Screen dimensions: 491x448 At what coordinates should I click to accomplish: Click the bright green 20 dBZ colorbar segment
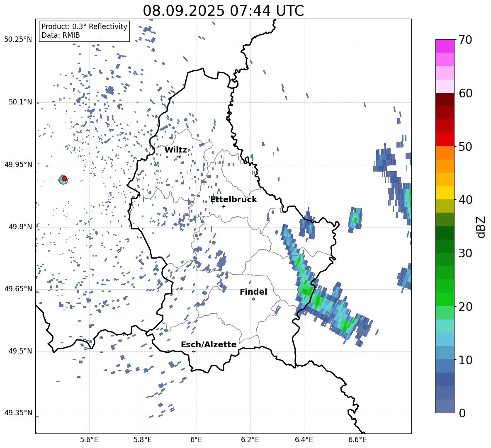click(x=445, y=299)
